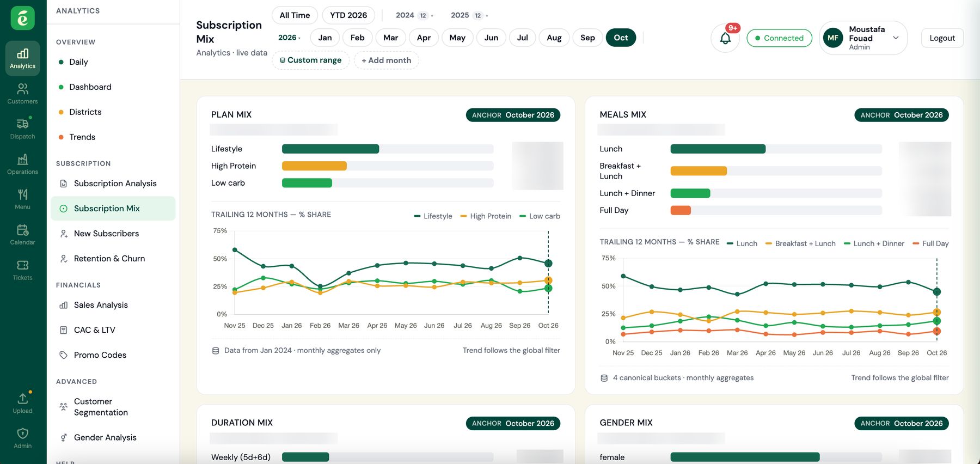Toggle the Full Day legend item
The width and height of the screenshot is (980, 464).
tap(930, 243)
